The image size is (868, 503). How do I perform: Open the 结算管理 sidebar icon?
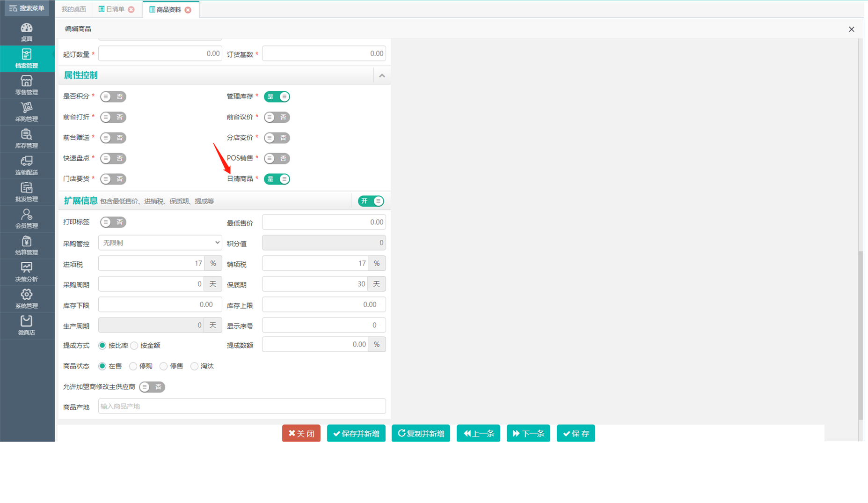coord(27,245)
